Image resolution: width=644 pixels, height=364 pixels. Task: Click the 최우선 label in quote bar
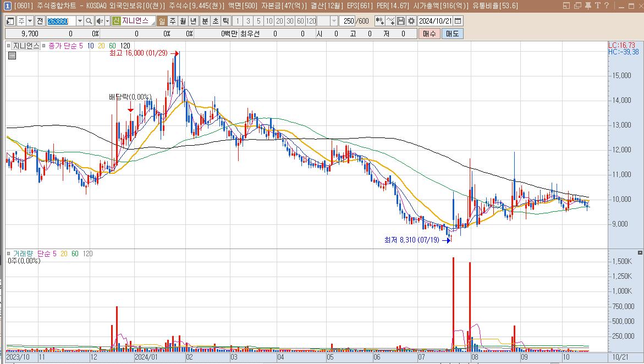coord(250,34)
